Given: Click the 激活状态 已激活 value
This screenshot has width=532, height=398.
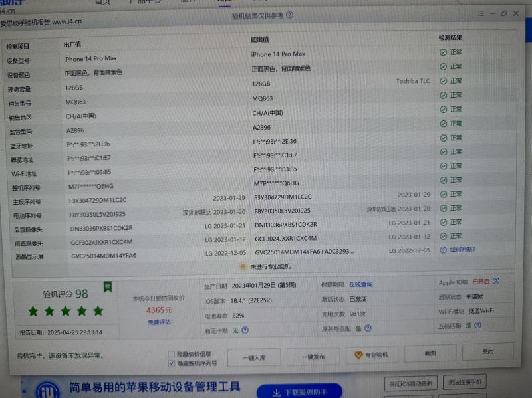Looking at the screenshot, I should (x=358, y=299).
